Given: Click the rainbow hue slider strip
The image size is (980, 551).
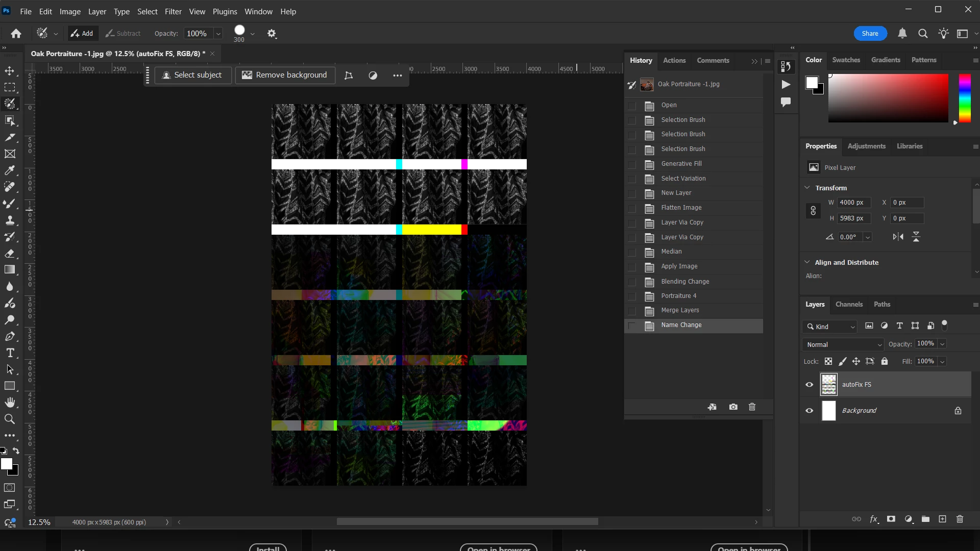Looking at the screenshot, I should point(964,98).
